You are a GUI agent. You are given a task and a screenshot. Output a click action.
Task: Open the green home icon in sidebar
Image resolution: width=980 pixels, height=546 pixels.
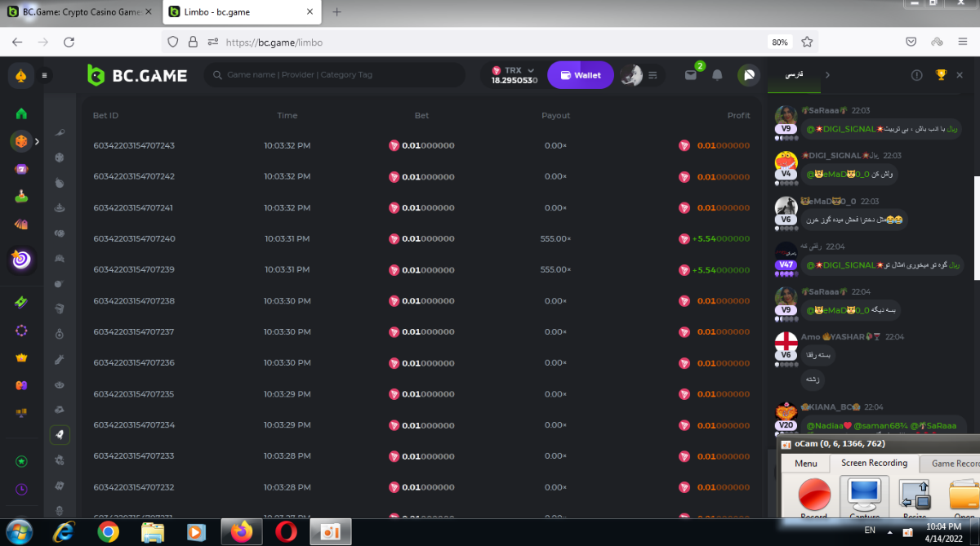[21, 113]
